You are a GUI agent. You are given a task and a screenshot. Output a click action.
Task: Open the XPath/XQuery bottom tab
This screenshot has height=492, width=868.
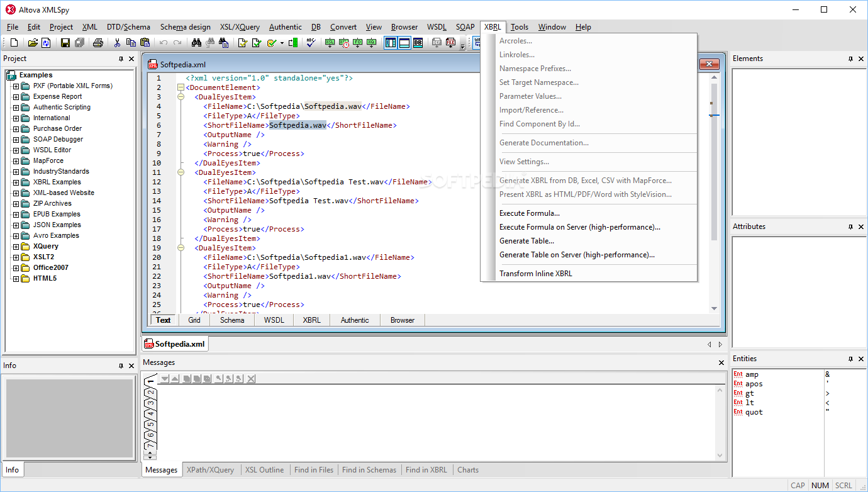point(210,470)
